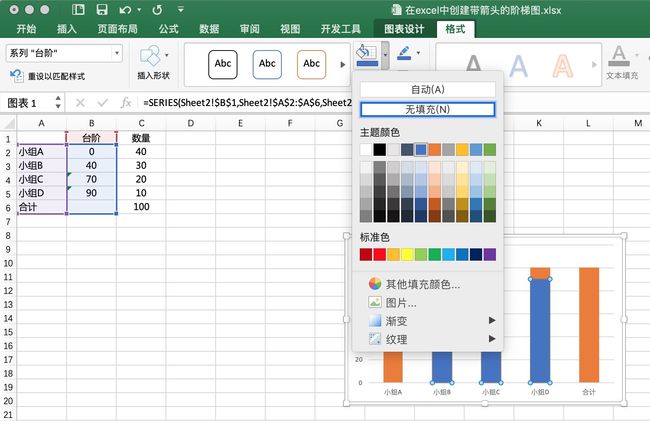650x421 pixels.
Task: Click the Select All corner triangle
Action: (x=8, y=123)
